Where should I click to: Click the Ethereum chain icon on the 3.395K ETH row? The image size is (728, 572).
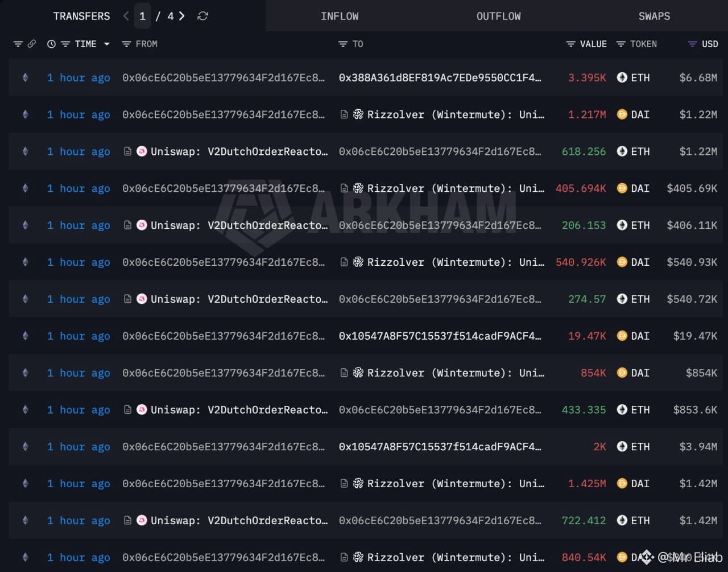25,77
